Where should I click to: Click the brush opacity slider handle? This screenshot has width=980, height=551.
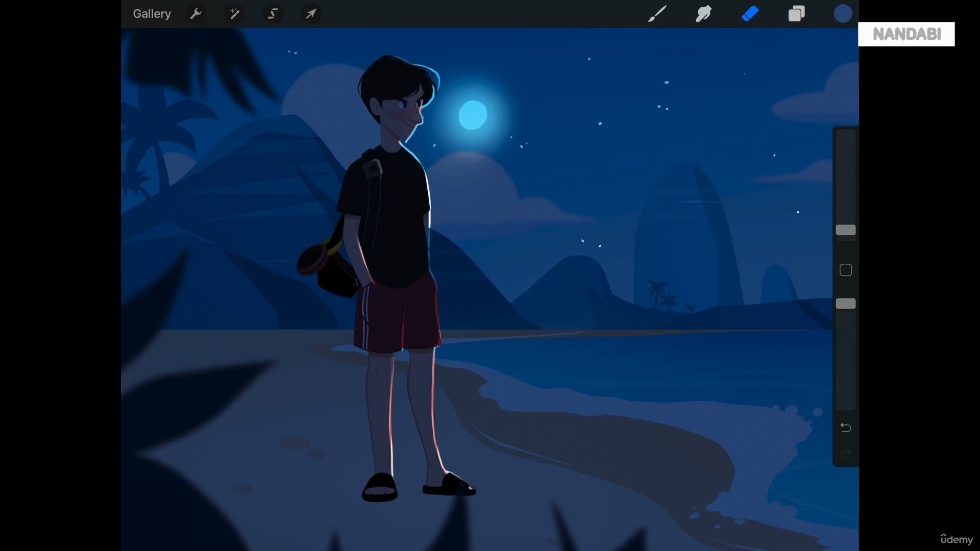coord(846,304)
